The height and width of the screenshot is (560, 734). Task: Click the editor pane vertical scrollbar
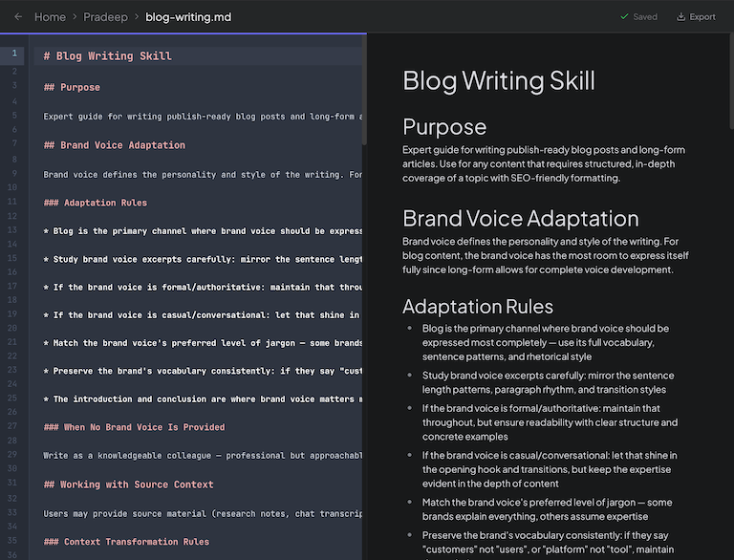click(364, 89)
